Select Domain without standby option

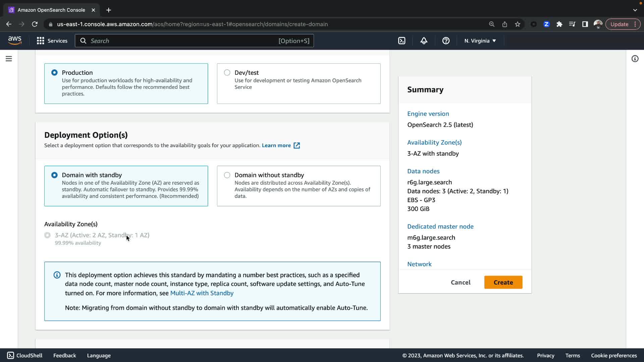[x=227, y=175]
